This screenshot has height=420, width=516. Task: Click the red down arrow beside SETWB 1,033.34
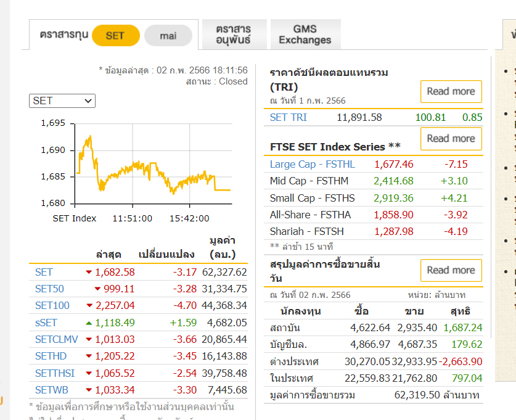click(x=89, y=390)
